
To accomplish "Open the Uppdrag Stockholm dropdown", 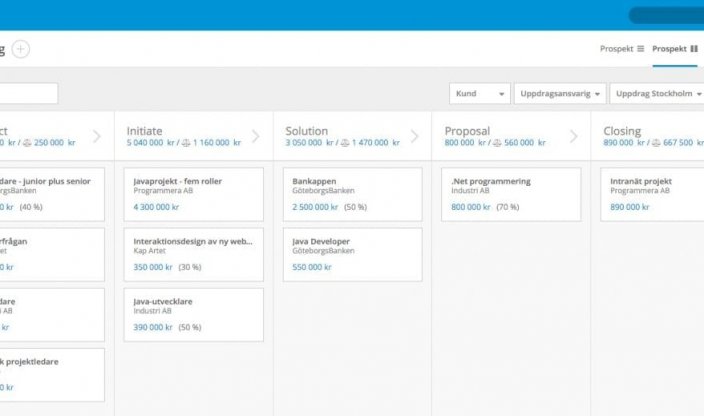I will (x=656, y=94).
